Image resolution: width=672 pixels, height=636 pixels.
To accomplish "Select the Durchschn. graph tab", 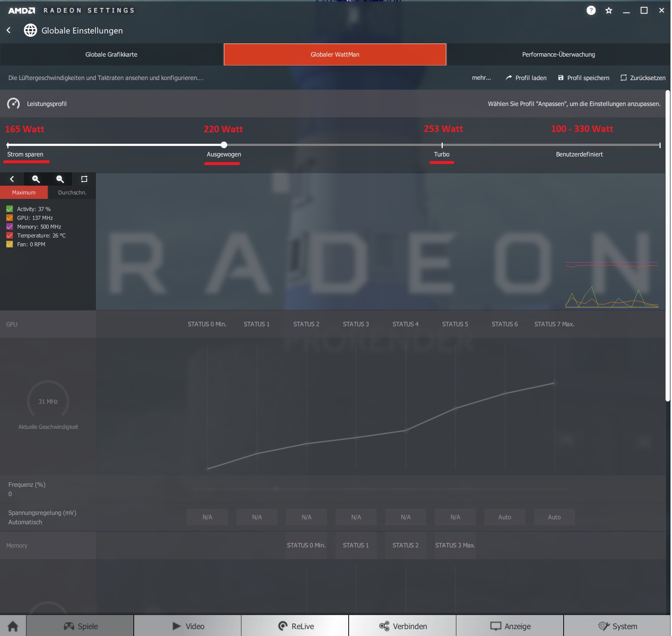I will point(72,192).
